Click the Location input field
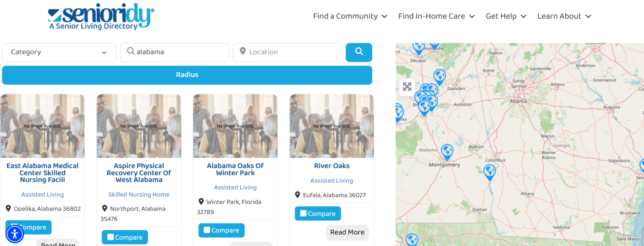Image resolution: width=644 pixels, height=246 pixels. pyautogui.click(x=287, y=52)
